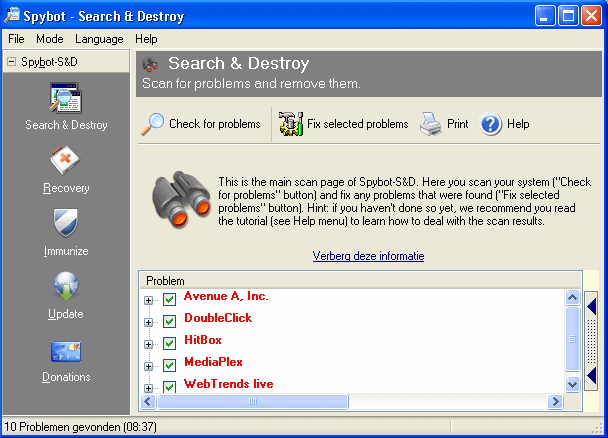This screenshot has height=438, width=608.
Task: Click the lower blue arrow on side panel
Action: pyautogui.click(x=591, y=376)
